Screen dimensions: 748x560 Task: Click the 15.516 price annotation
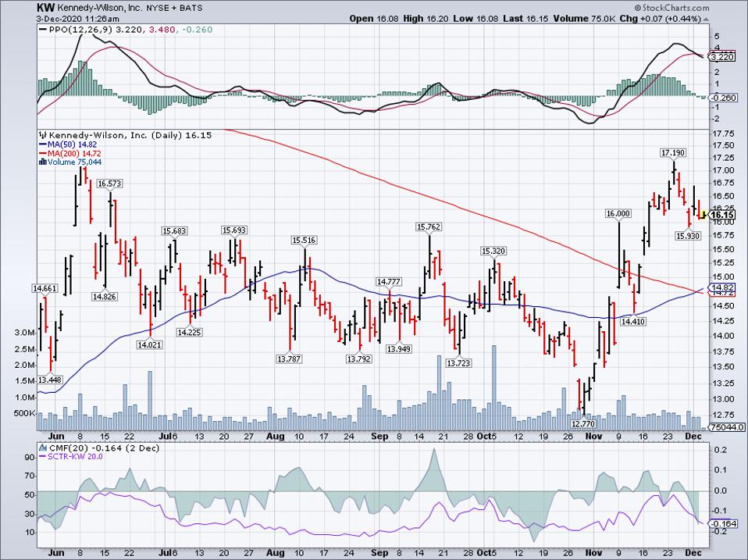click(x=304, y=240)
